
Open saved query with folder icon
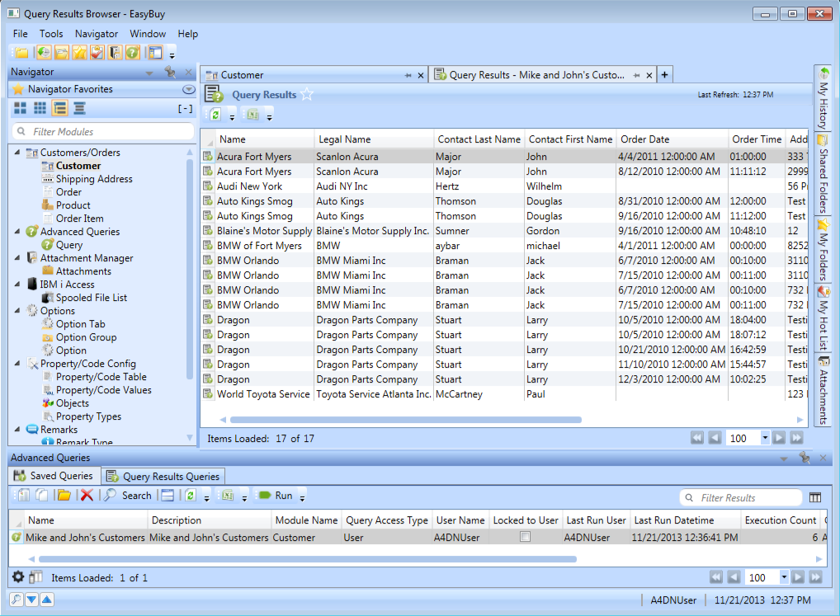point(64,496)
